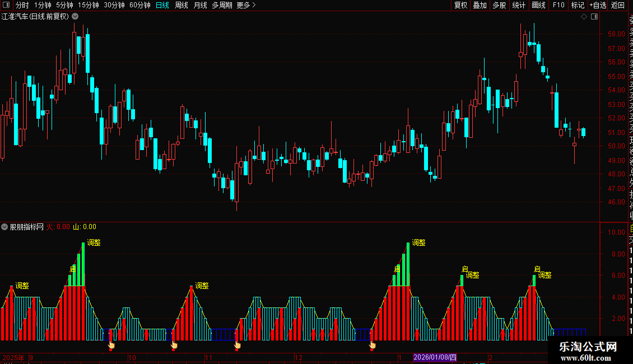Click the 50.00 price axis label

[x=616, y=146]
